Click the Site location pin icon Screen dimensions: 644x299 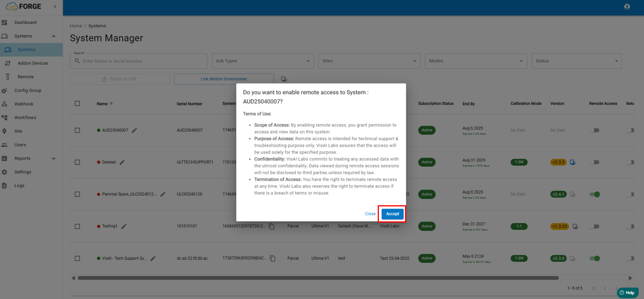coord(4,131)
